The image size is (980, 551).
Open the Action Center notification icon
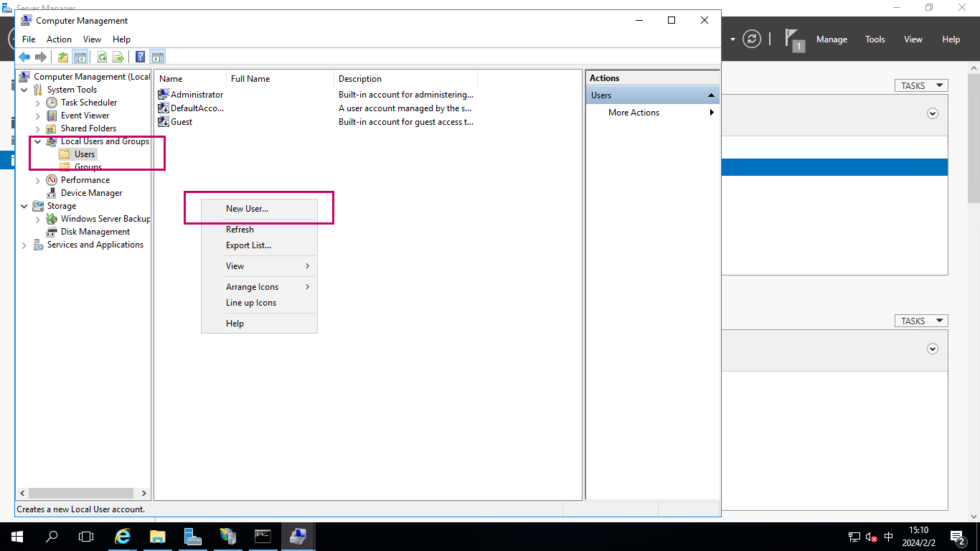pos(957,537)
